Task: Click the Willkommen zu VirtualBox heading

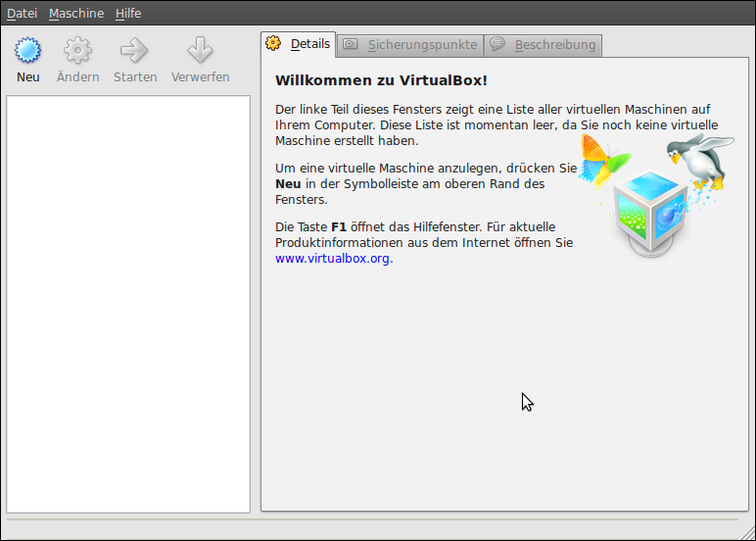Action: 381,80
